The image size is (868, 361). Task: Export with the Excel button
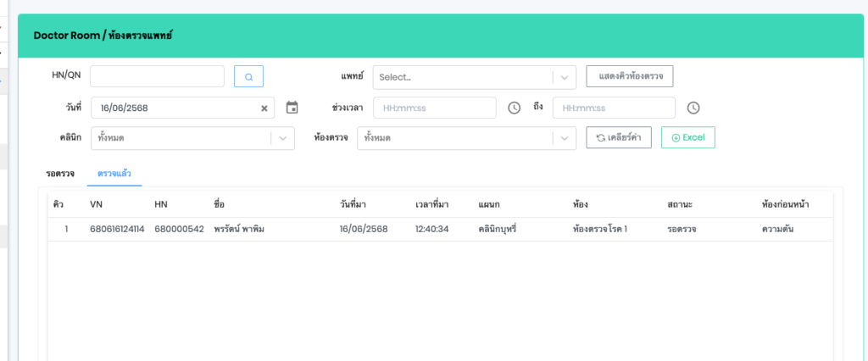click(x=687, y=137)
